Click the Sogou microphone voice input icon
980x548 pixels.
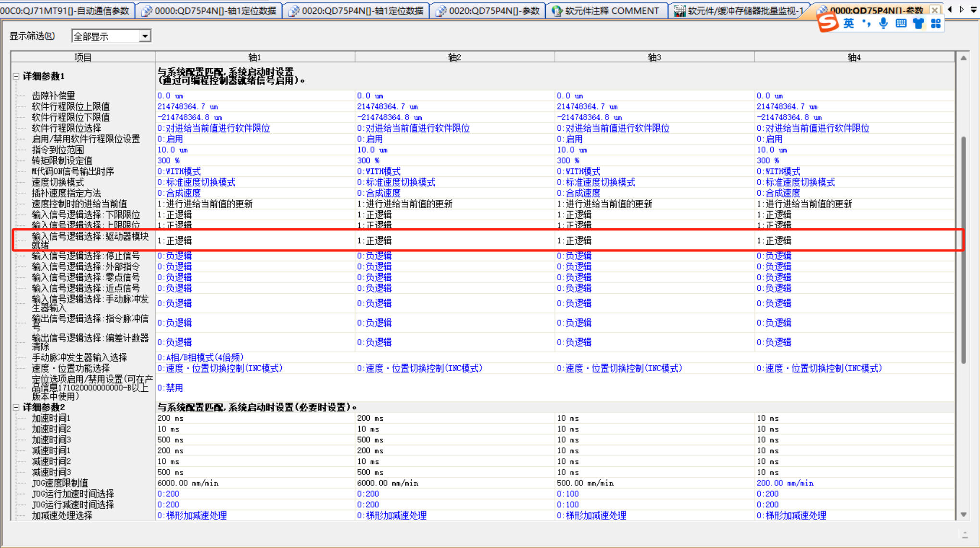pos(883,23)
